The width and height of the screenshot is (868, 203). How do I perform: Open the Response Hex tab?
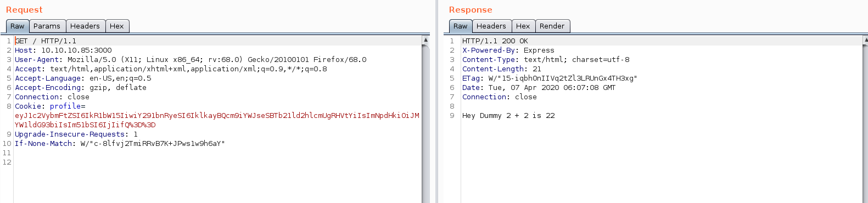coord(523,26)
